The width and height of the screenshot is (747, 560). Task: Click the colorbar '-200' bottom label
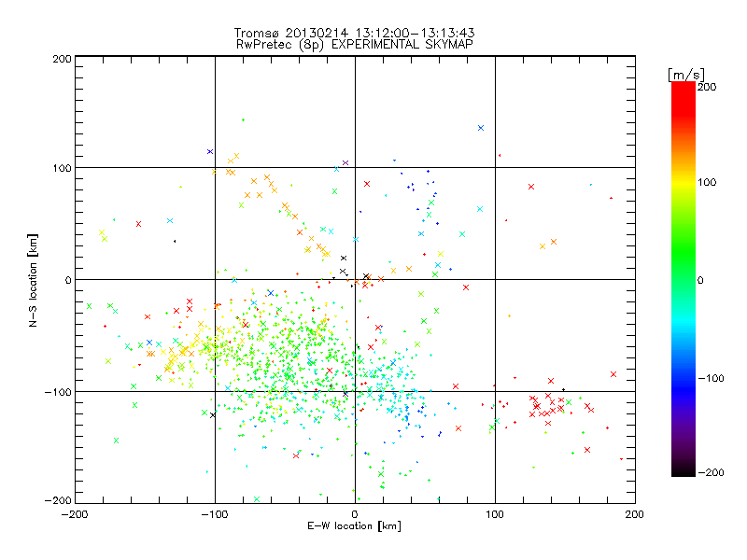712,472
